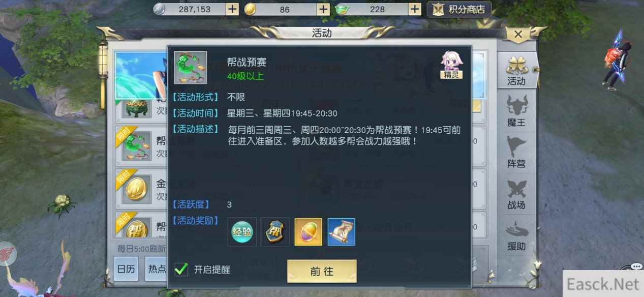Close the 活动 panel
644x297 pixels.
pos(518,35)
